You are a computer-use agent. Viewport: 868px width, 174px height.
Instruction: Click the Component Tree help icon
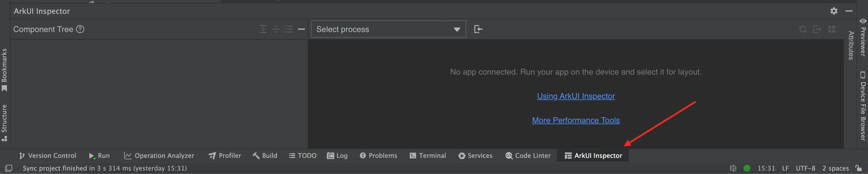[x=80, y=29]
